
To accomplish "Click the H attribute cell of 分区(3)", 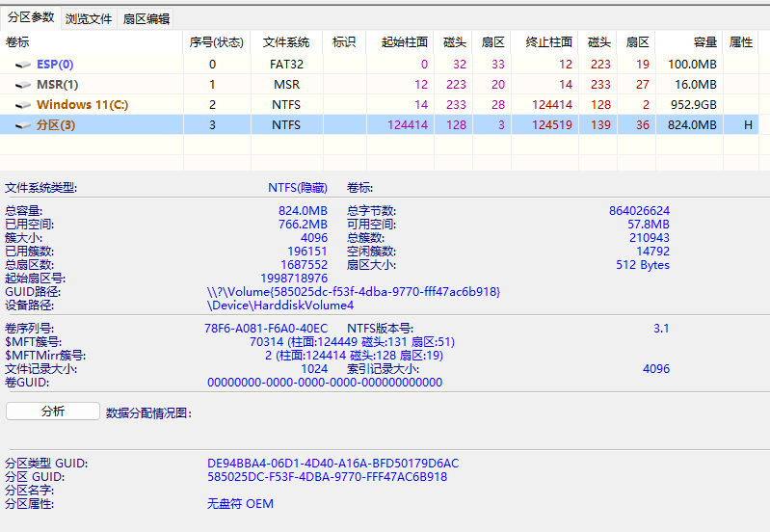I will pyautogui.click(x=748, y=124).
